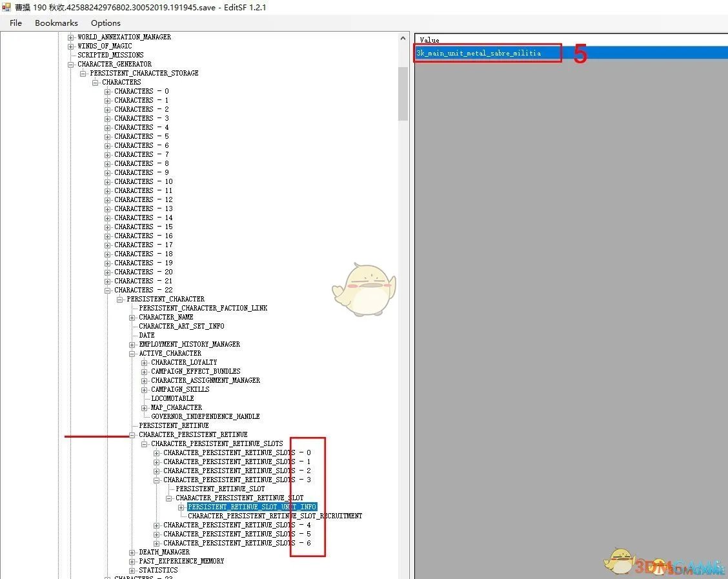Screen dimensions: 728x579
Task: Click the EditSF app icon in title bar
Action: (7, 7)
